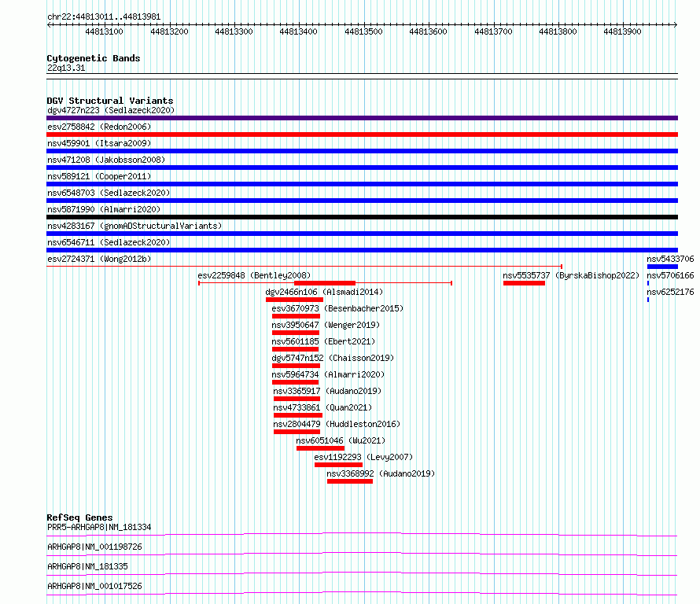Select the esv2758842 (Redon2006) red variant bar
This screenshot has width=700, height=604.
pyautogui.click(x=362, y=134)
